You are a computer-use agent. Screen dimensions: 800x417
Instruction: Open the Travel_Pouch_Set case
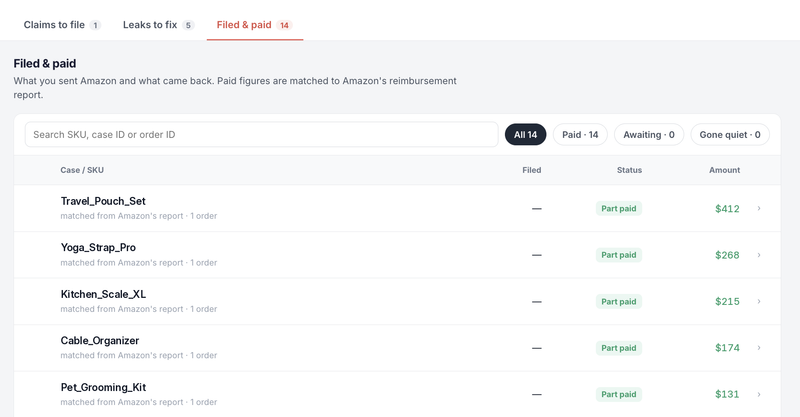[397, 208]
